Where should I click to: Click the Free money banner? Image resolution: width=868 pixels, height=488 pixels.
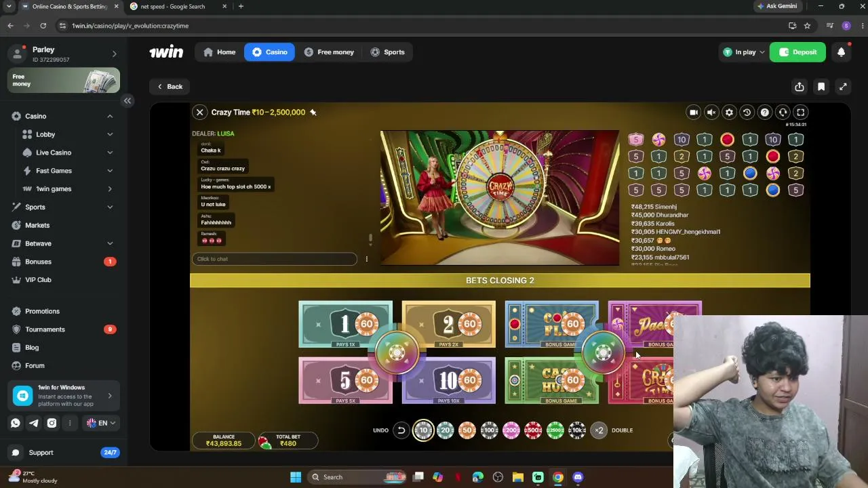pyautogui.click(x=64, y=81)
